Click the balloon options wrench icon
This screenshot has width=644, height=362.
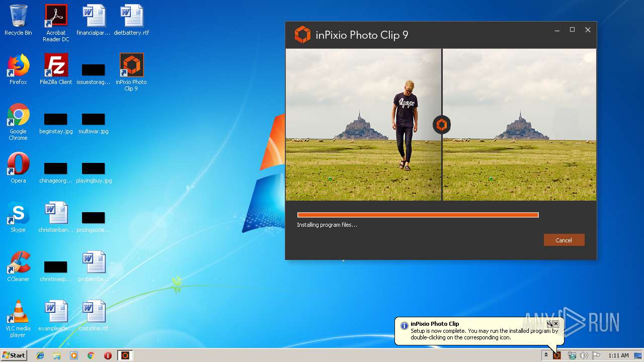pos(550,324)
